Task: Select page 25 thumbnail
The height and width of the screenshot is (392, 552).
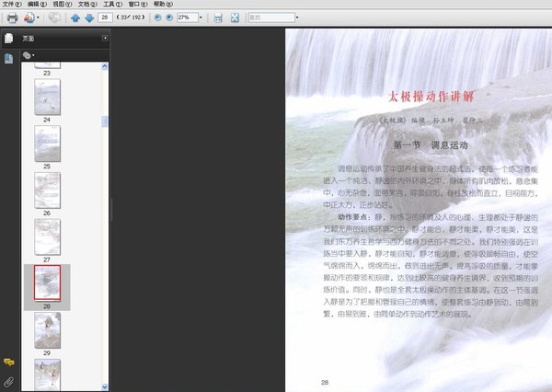Action: 47,144
